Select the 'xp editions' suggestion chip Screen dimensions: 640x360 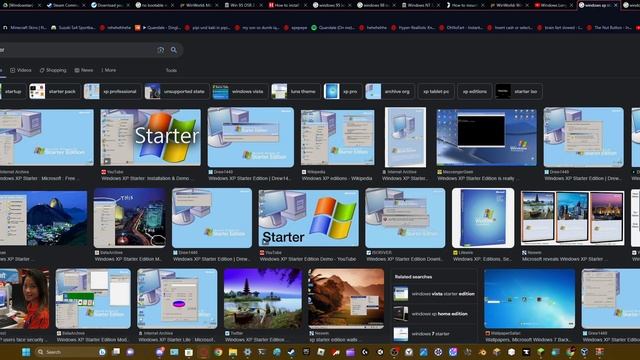[x=474, y=91]
